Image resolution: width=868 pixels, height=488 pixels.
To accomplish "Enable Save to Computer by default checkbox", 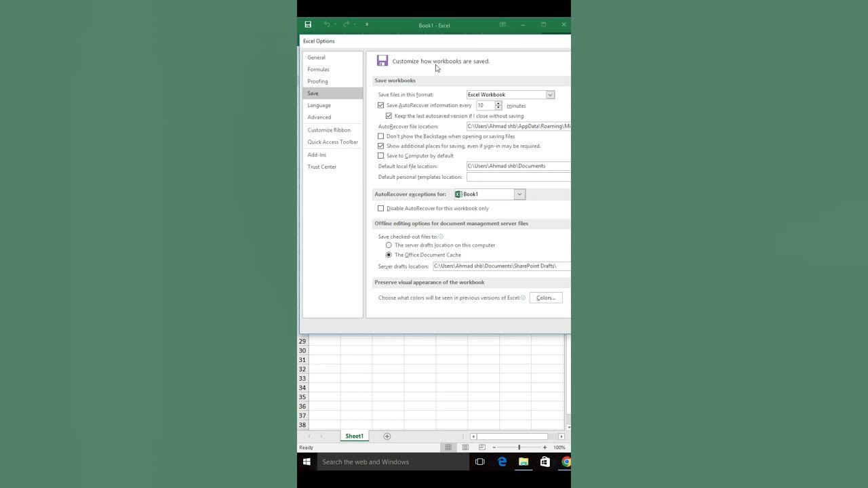I will [x=381, y=156].
